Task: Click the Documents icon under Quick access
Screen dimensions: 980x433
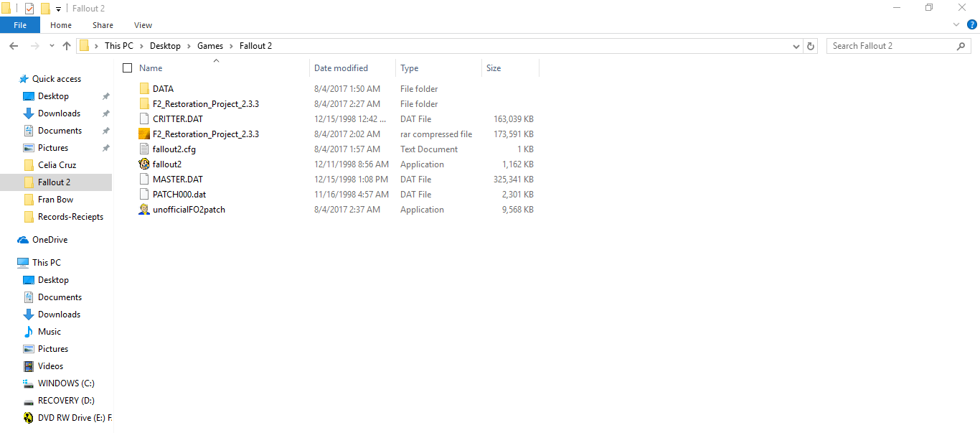Action: pyautogui.click(x=29, y=131)
